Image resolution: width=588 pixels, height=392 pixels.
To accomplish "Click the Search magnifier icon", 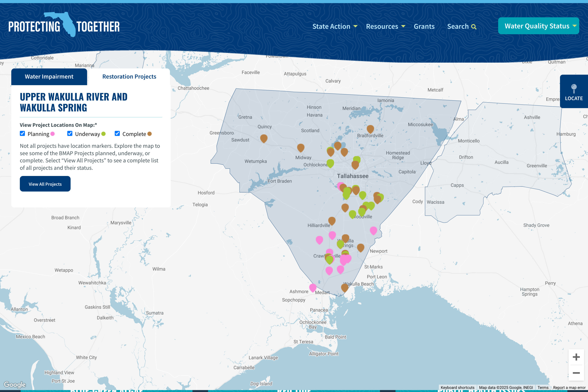I will click(x=473, y=27).
